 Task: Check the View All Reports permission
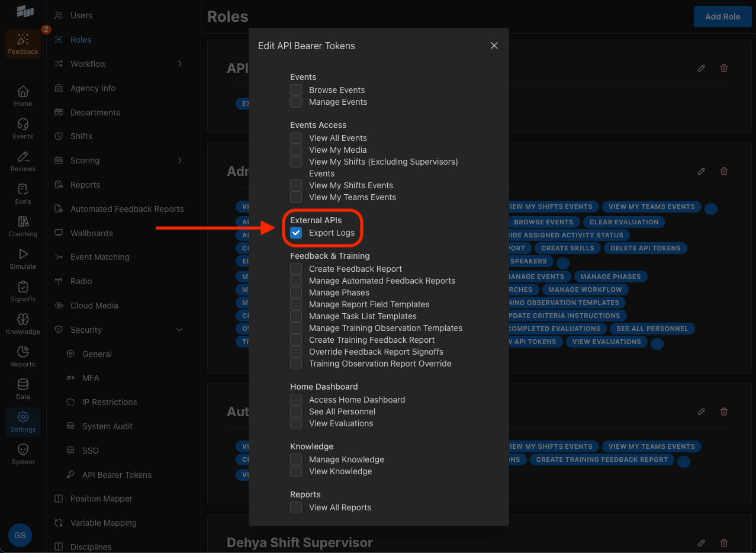(295, 507)
